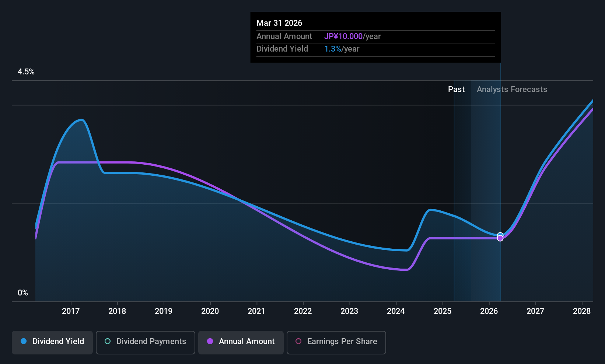Click the purple Annual Amount legend dot
Screen dimensions: 605x364
coord(210,342)
